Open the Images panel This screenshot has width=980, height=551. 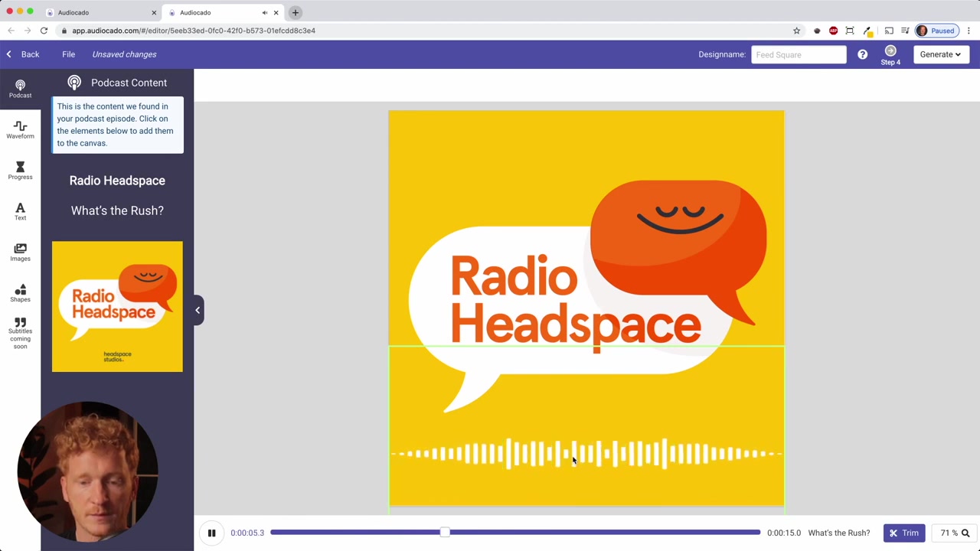(20, 252)
